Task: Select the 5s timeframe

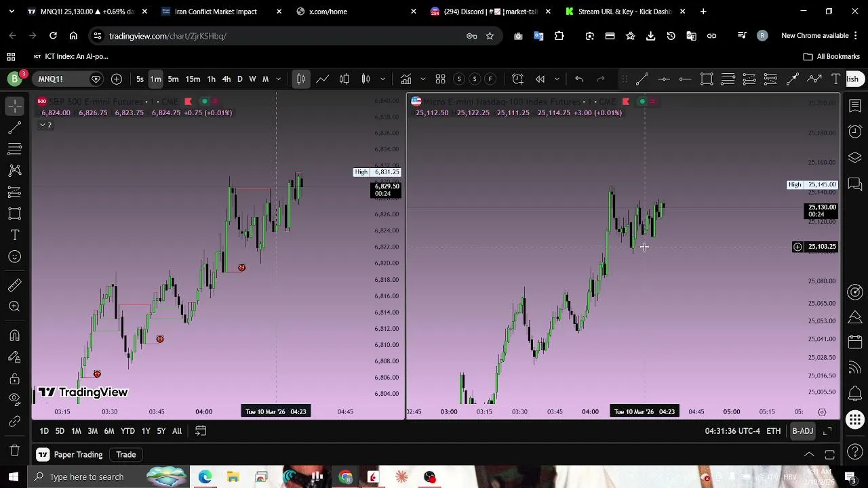Action: (x=140, y=79)
